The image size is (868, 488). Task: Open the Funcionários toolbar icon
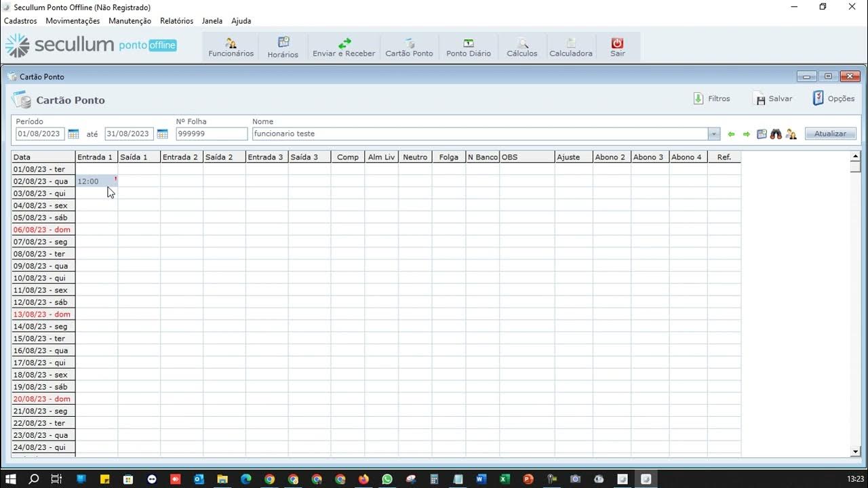click(231, 47)
